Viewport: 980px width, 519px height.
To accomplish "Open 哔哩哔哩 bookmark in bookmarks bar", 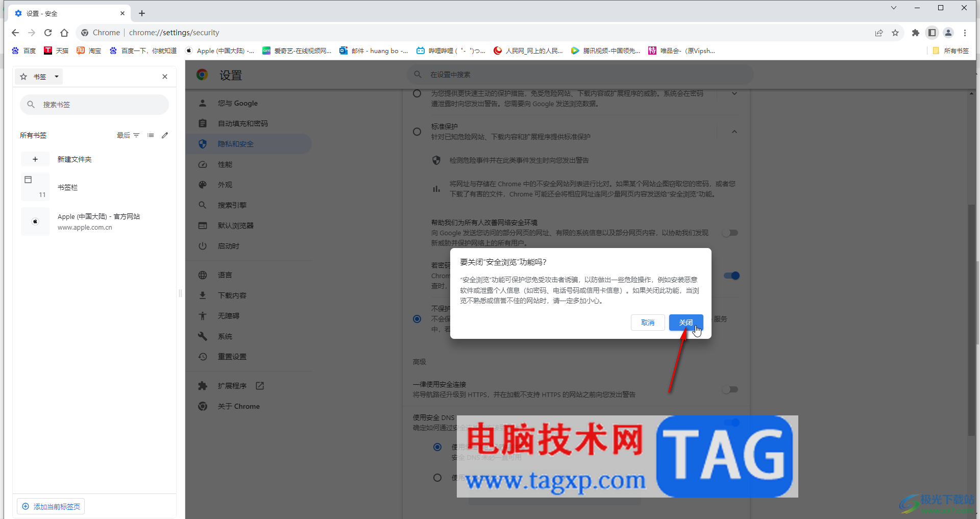I will pyautogui.click(x=451, y=51).
